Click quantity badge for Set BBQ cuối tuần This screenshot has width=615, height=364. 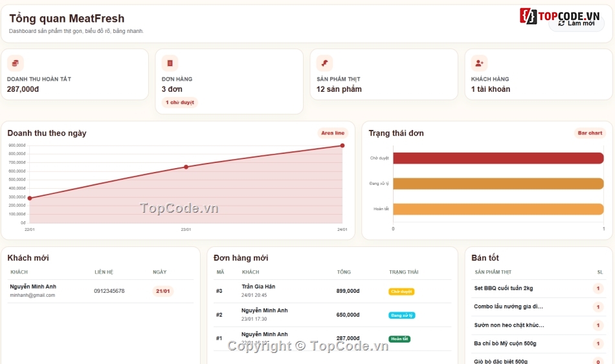coord(598,288)
